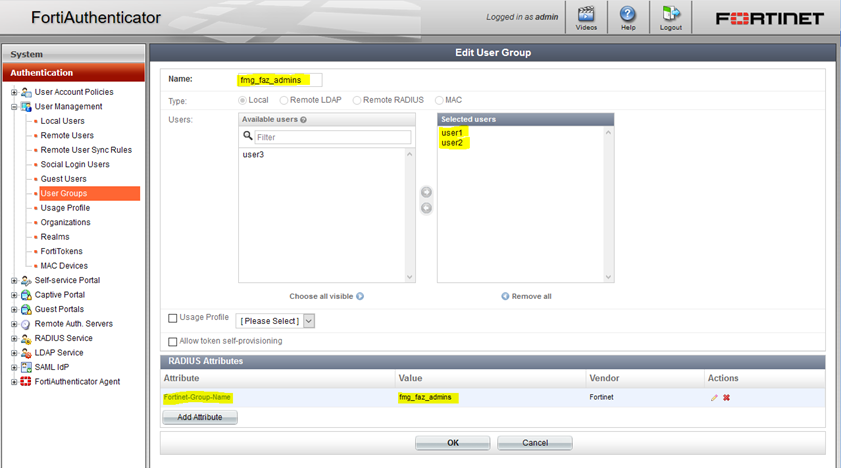This screenshot has width=841, height=468.
Task: Open Realms in sidebar
Action: [x=55, y=237]
